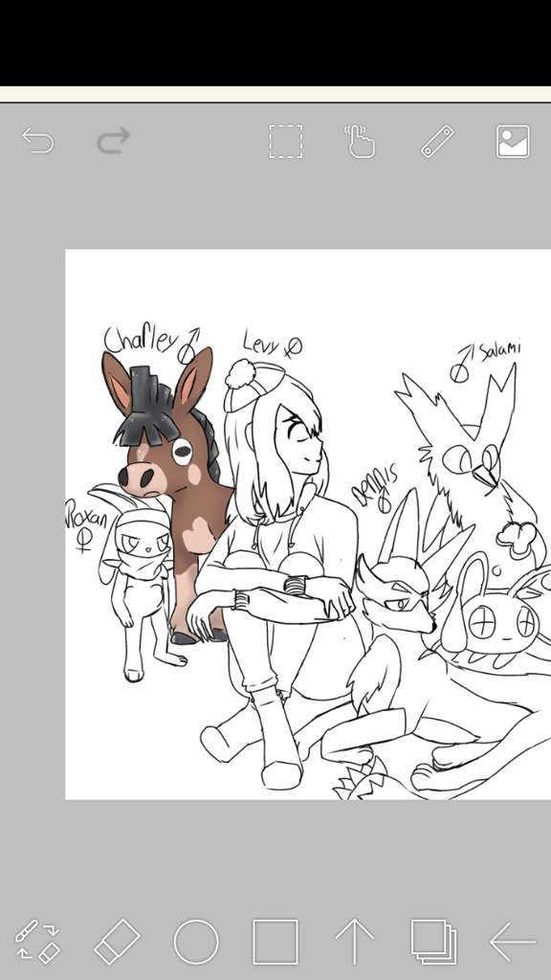The image size is (551, 980).
Task: Tap the gray workspace below the canvas
Action: click(275, 857)
